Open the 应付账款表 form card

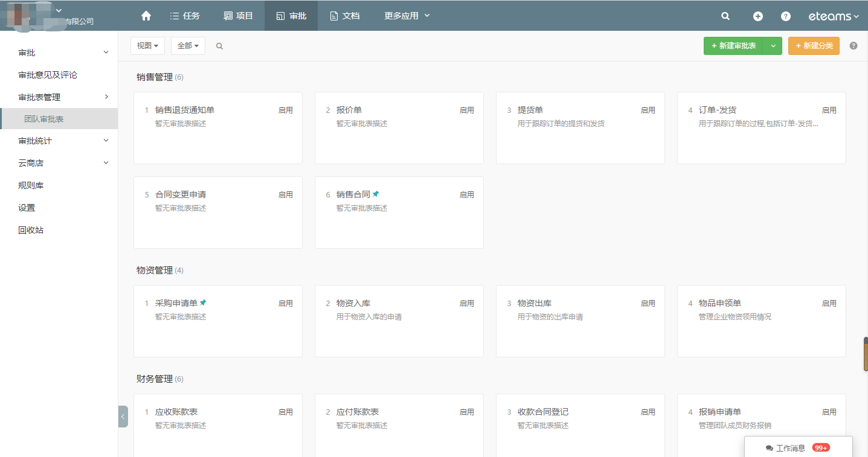[x=399, y=425]
